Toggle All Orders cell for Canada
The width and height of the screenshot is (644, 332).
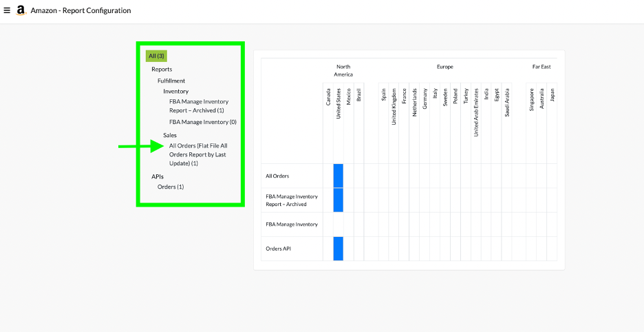[328, 176]
